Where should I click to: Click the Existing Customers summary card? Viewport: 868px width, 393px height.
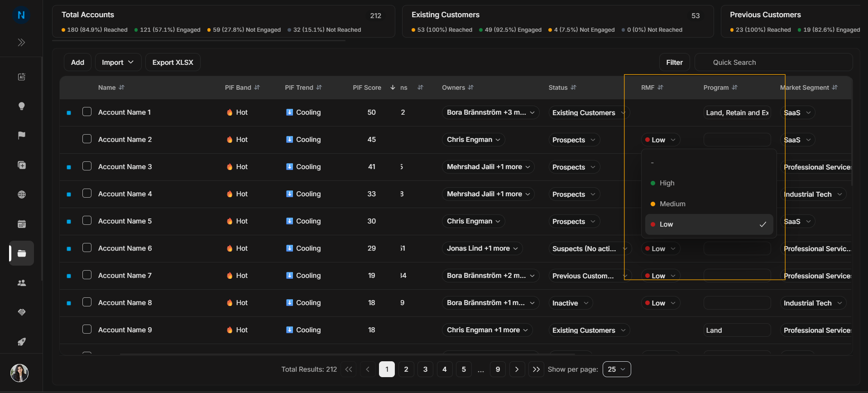point(558,21)
